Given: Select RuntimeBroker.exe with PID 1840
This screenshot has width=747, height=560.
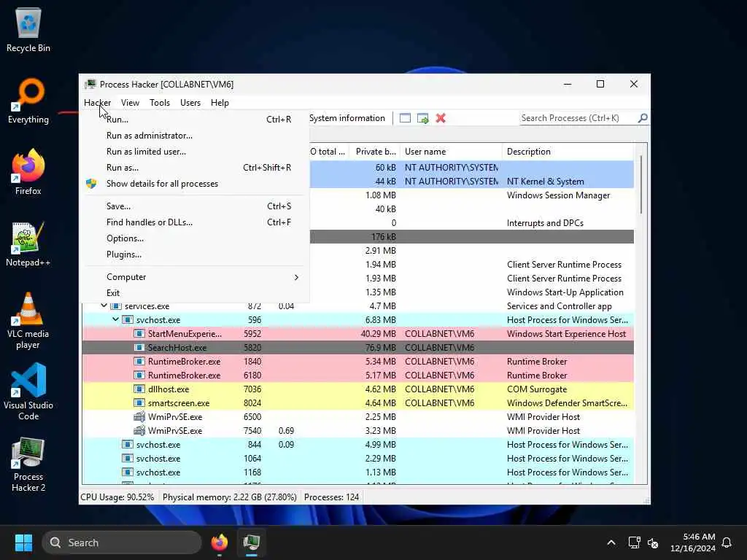Looking at the screenshot, I should click(357, 362).
